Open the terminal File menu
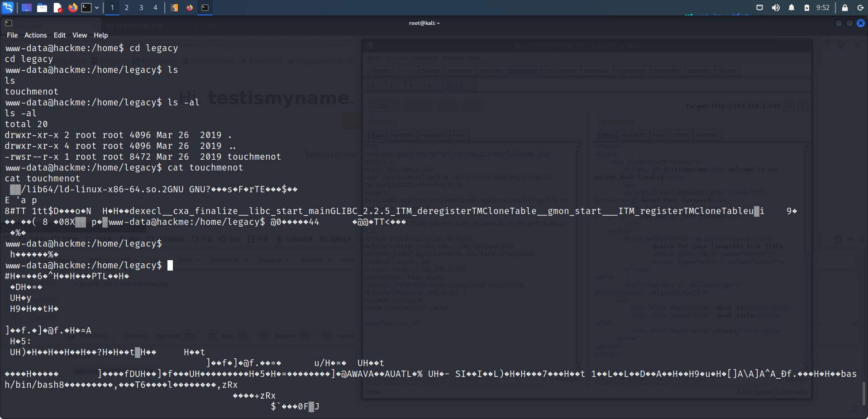 tap(12, 35)
